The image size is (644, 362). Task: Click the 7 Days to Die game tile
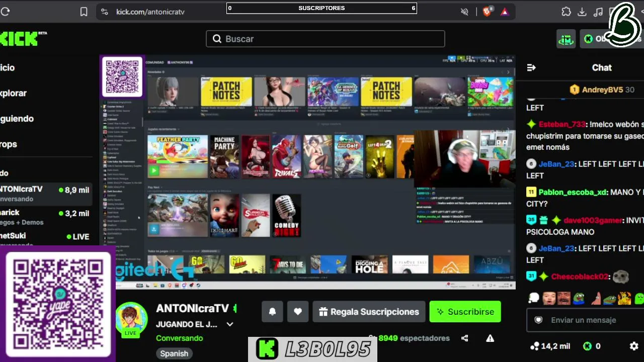pos(287,265)
